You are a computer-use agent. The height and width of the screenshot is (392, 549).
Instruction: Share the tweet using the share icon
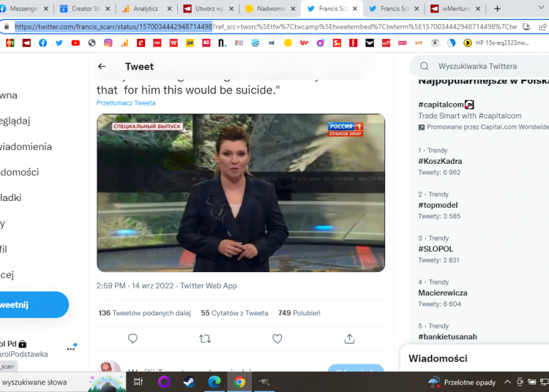pos(349,339)
